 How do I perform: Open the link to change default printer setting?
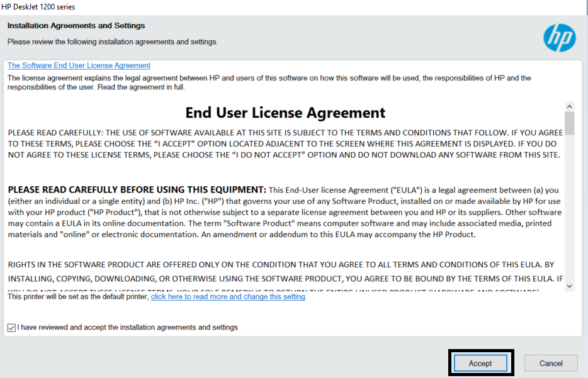click(x=228, y=296)
